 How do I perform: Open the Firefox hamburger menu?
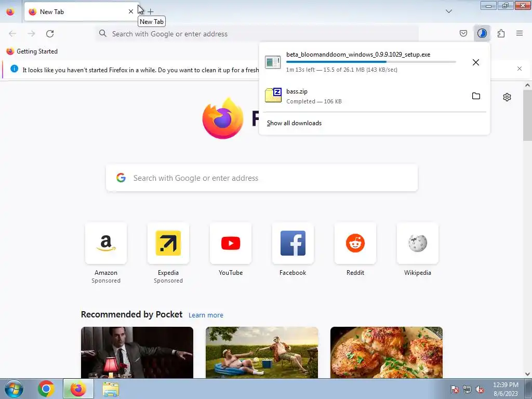(x=520, y=33)
